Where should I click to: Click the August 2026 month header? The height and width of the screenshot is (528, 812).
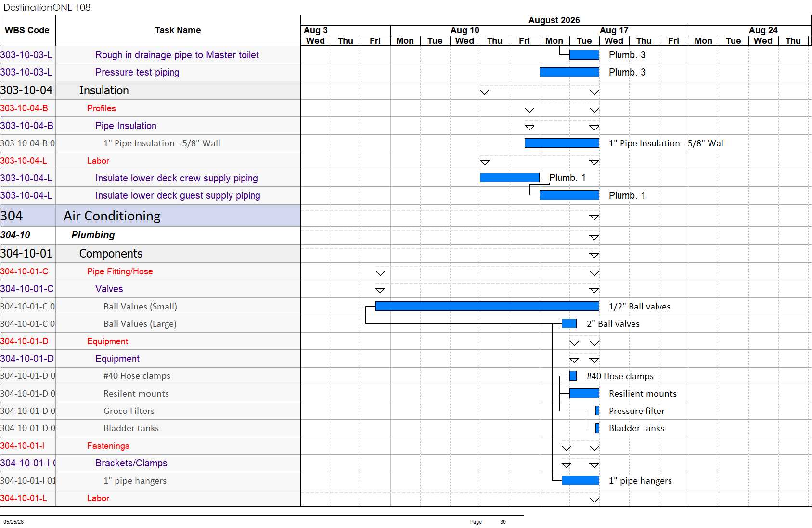pos(554,20)
